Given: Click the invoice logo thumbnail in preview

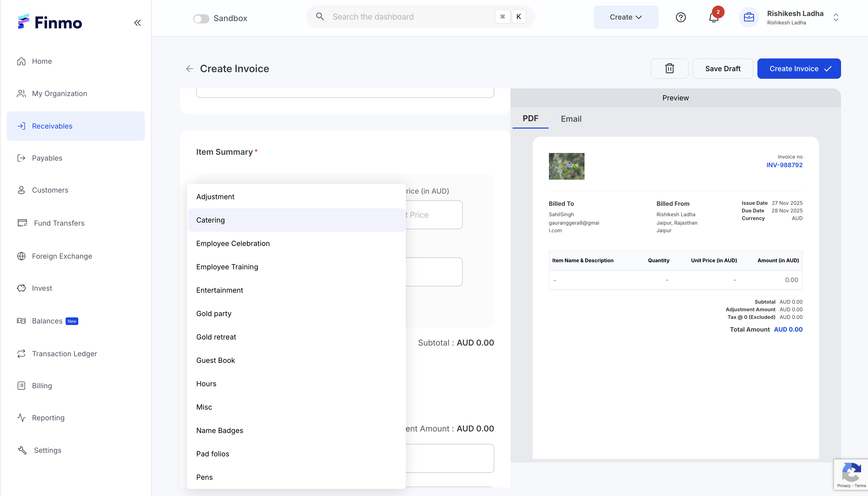Looking at the screenshot, I should (566, 166).
